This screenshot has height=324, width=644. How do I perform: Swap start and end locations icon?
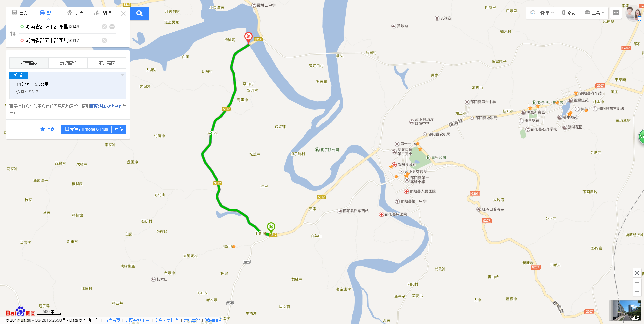[x=13, y=34]
